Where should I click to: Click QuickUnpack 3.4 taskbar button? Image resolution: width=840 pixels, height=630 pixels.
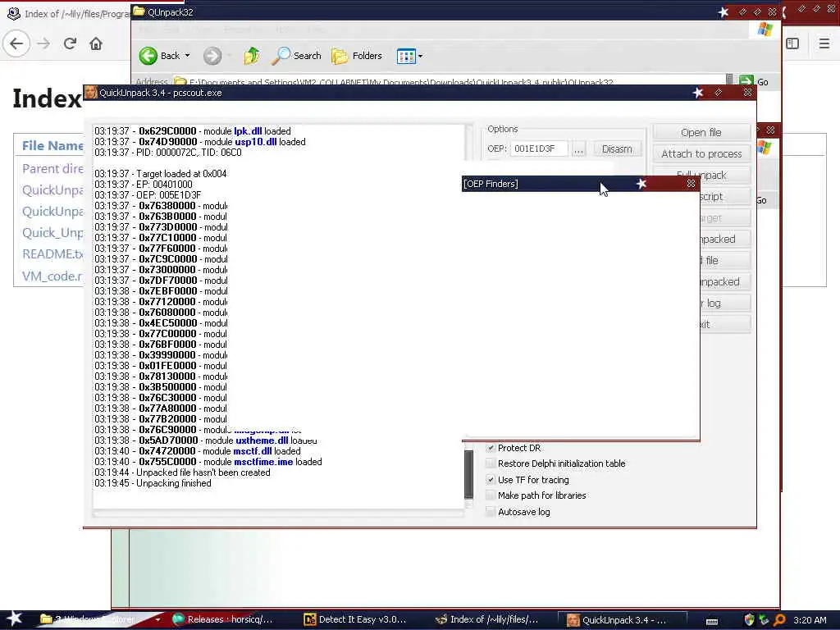[623, 619]
